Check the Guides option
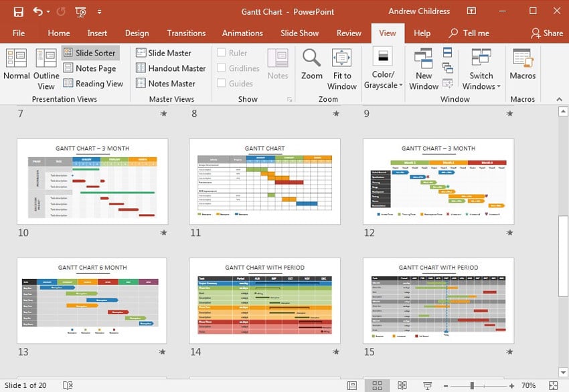 click(222, 84)
